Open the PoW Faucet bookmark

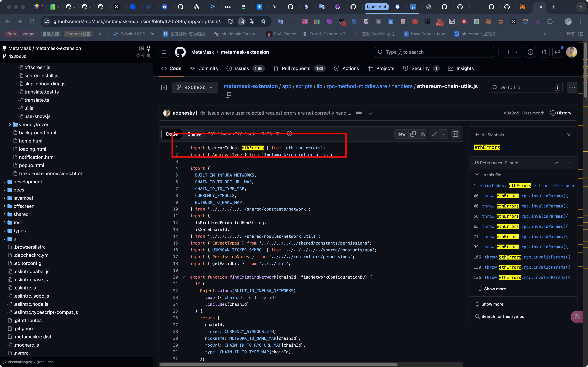[x=282, y=34]
